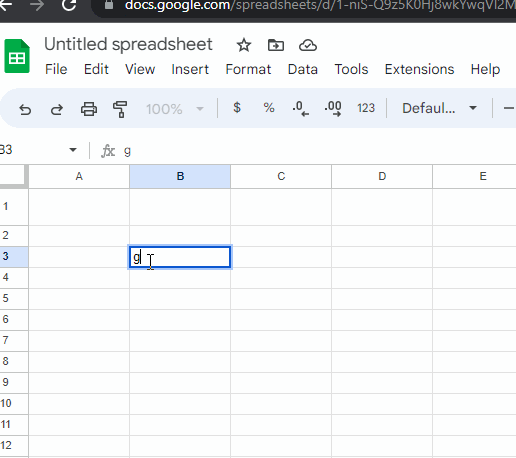
Task: Open the Insert menu
Action: point(190,69)
